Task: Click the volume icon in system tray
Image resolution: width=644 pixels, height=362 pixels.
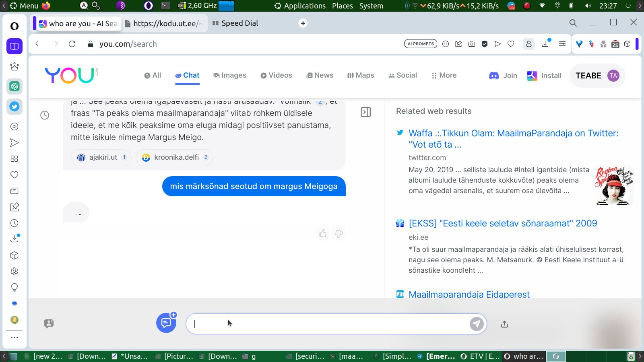Action: [x=588, y=6]
